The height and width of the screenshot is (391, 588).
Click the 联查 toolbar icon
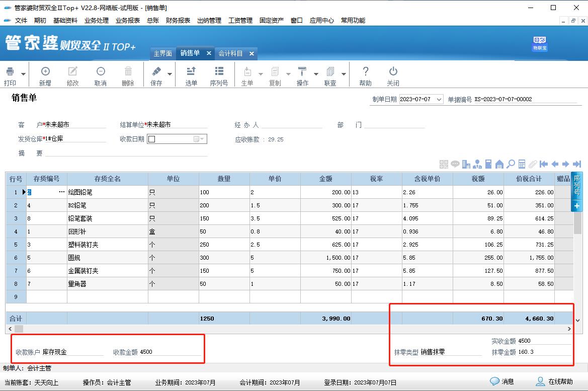point(330,71)
